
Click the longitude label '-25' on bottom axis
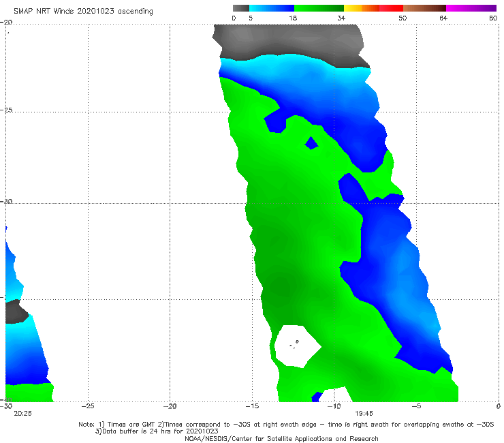click(x=88, y=406)
